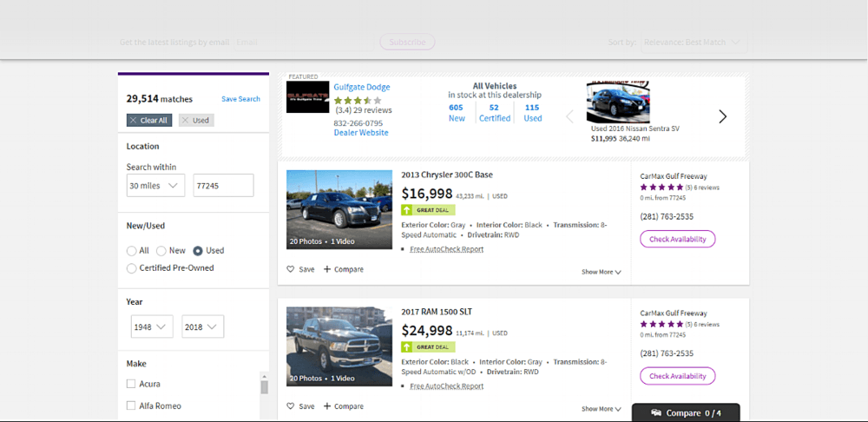Viewport: 868px width, 422px height.
Task: Click the 29,514 matches count
Action: click(160, 99)
